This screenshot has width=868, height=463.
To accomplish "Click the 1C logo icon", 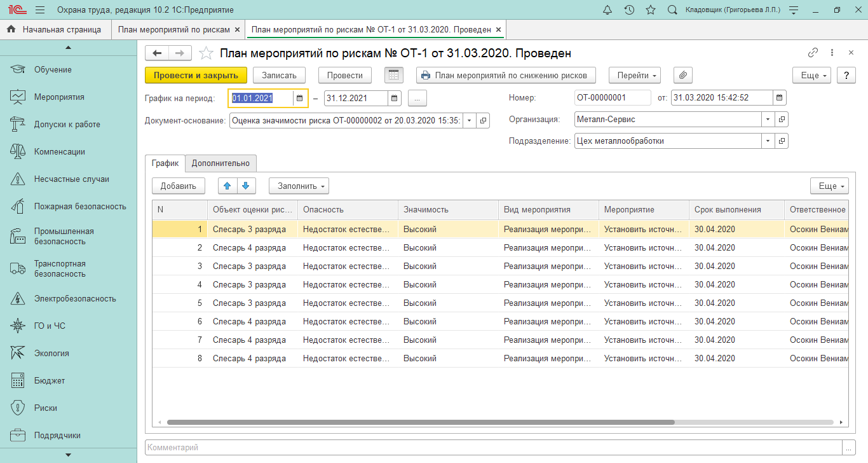I will 16,10.
